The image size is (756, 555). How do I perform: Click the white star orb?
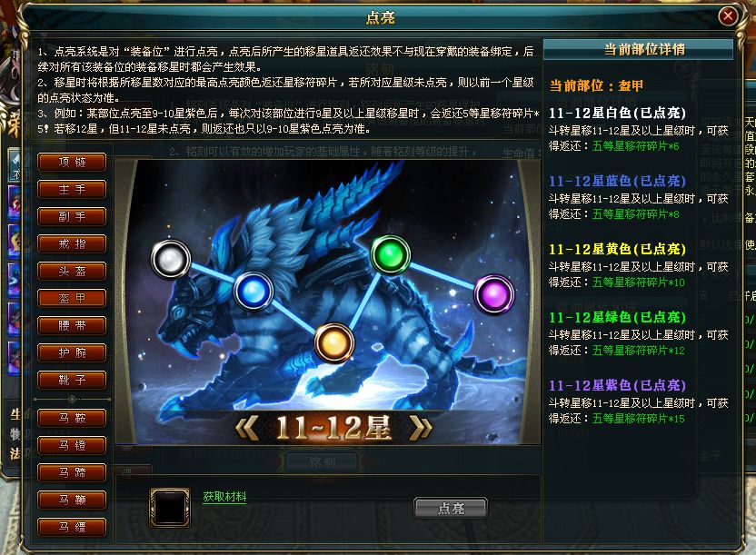[x=171, y=259]
